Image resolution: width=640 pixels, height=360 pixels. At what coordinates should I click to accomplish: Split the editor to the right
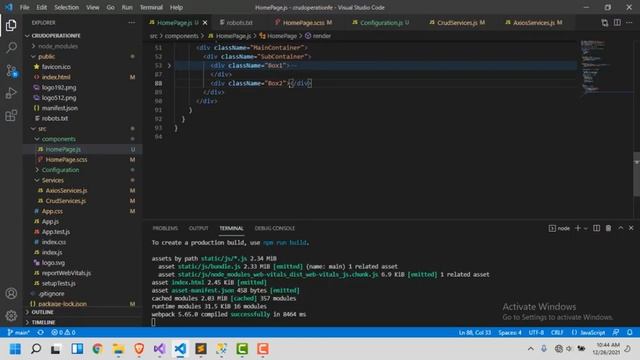(x=617, y=23)
